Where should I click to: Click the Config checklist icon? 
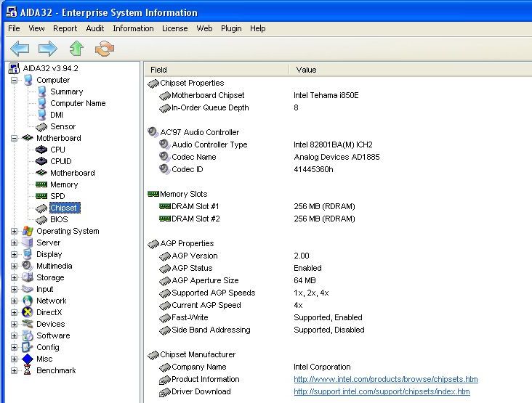27,347
